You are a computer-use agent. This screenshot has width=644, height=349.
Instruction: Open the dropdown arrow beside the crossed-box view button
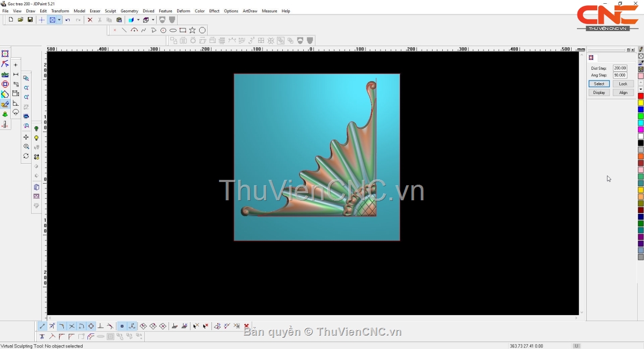59,20
